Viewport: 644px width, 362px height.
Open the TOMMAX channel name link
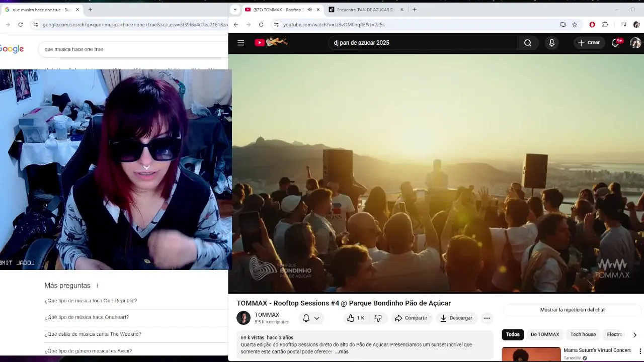coord(267,315)
